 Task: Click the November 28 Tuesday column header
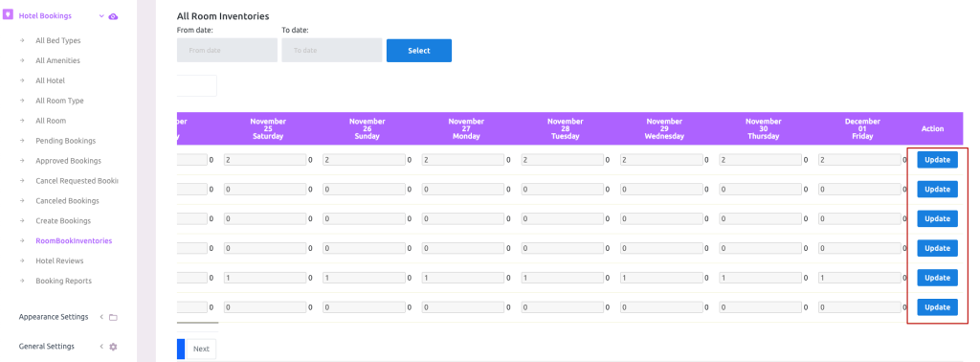(x=565, y=128)
